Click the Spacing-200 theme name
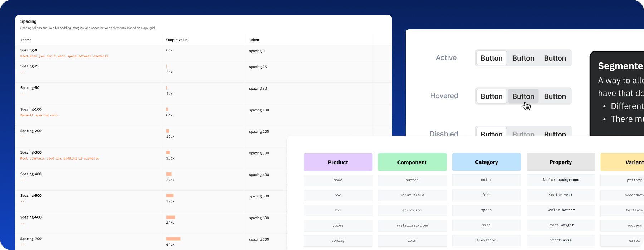Viewport: 644px width, 250px height. [x=31, y=131]
